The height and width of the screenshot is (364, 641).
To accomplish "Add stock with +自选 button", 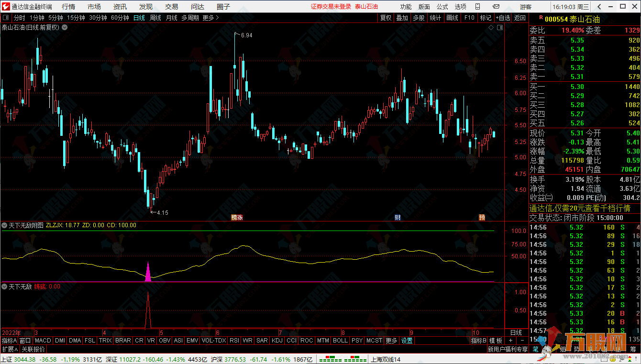I will [503, 18].
